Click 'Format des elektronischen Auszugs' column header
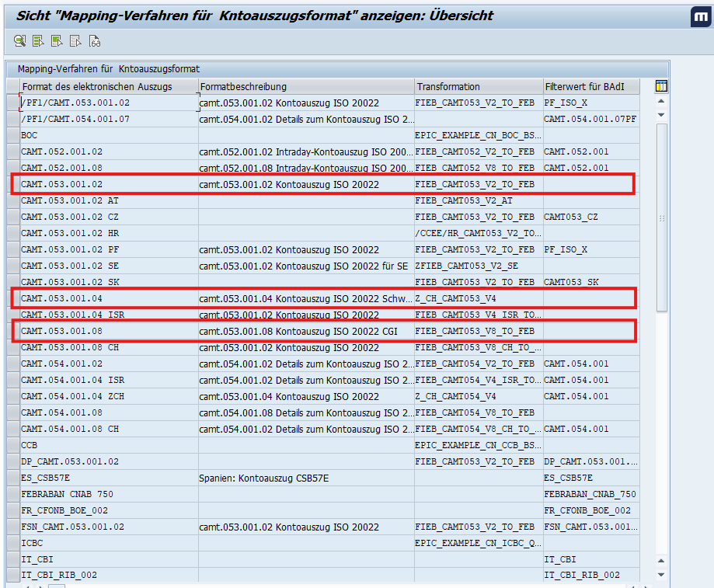714x588 pixels. click(x=97, y=86)
